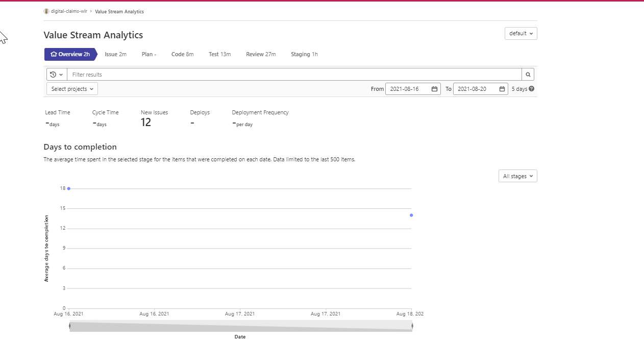Click the help icon next to 5 days

coord(532,88)
